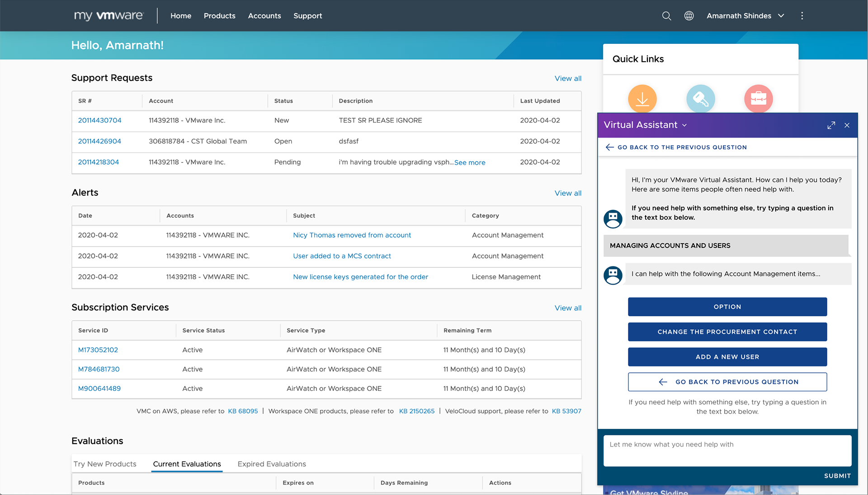Open the globe language selector
Screen dimensions: 868x495
[x=689, y=16]
